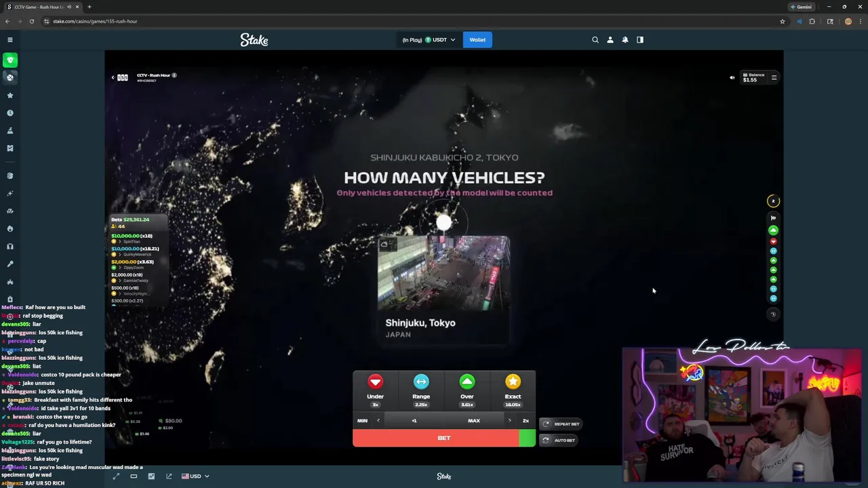Screen dimensions: 868x488
Task: Open the Chrome three-dot menu
Action: [x=861, y=21]
